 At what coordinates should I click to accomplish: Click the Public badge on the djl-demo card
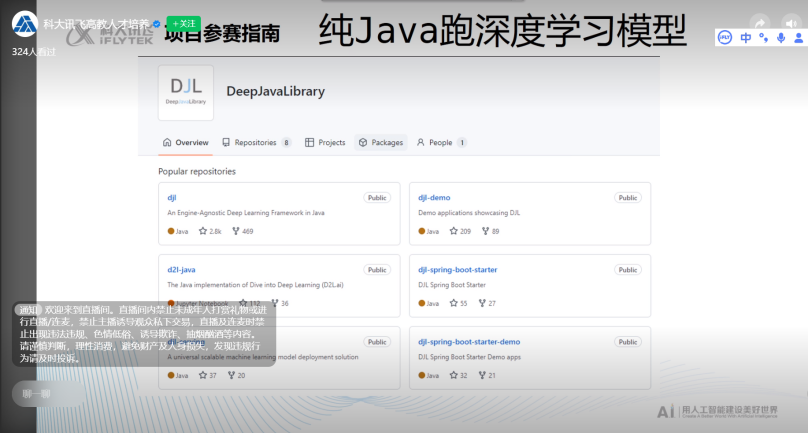pyautogui.click(x=628, y=197)
